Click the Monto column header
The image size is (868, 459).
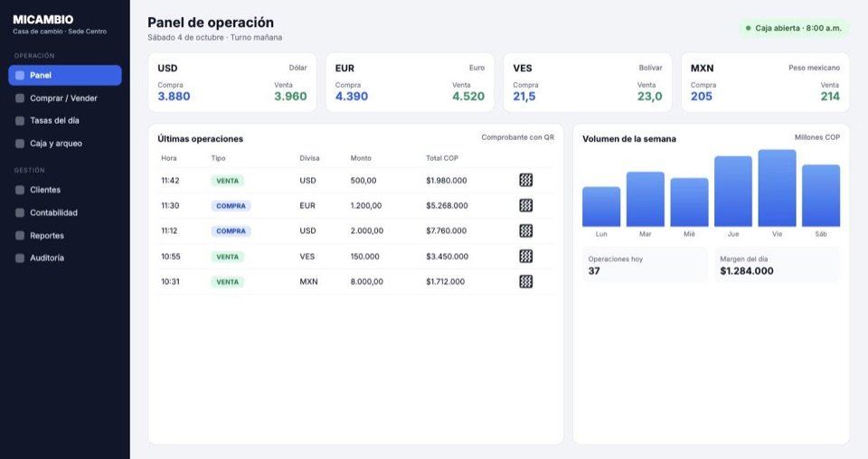[361, 158]
